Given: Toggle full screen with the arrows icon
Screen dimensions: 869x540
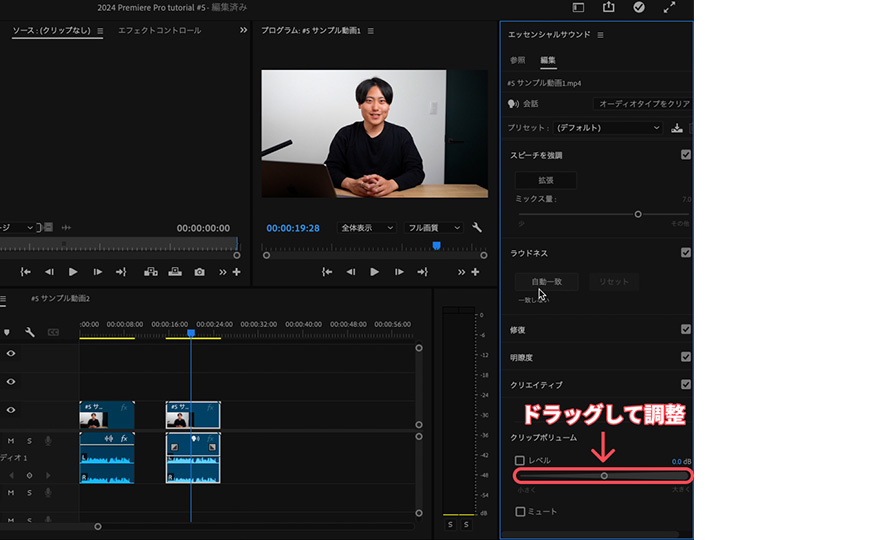Looking at the screenshot, I should click(669, 7).
